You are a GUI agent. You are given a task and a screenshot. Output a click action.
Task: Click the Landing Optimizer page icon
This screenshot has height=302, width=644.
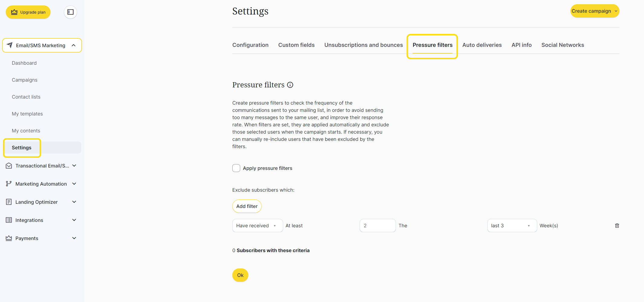click(x=9, y=202)
